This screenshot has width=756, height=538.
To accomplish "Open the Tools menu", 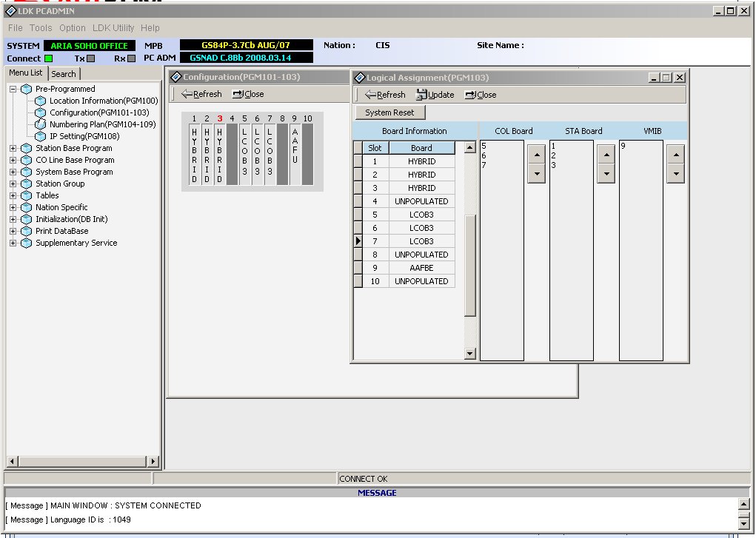I will click(41, 28).
